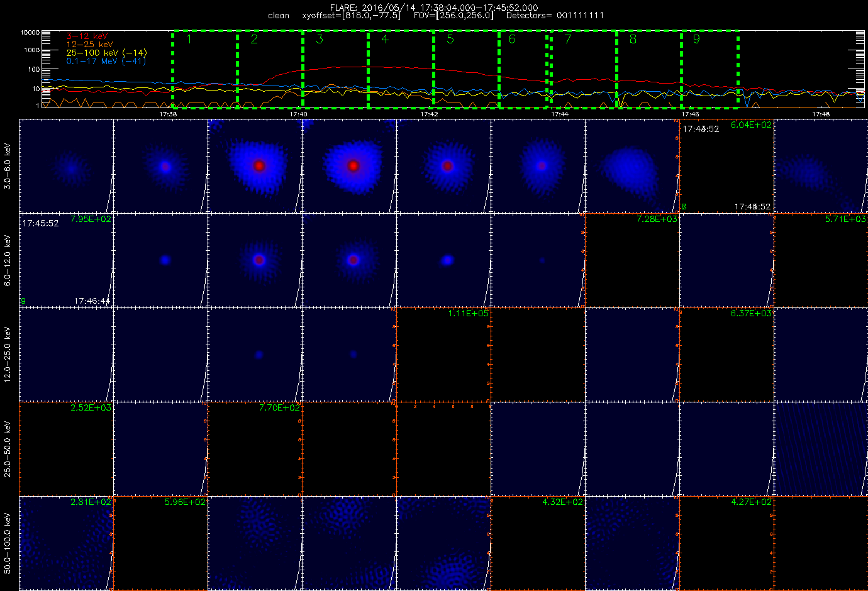Click the 4.27E+02 value label
This screenshot has height=591, width=868.
[x=751, y=502]
